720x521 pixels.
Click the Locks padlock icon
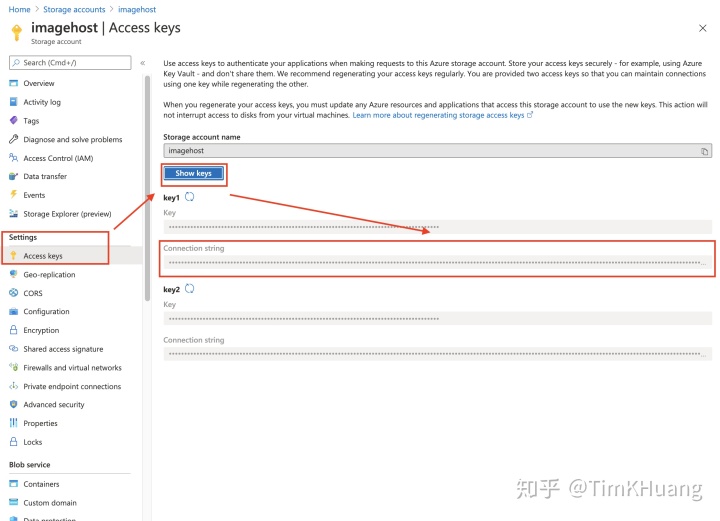click(x=14, y=442)
